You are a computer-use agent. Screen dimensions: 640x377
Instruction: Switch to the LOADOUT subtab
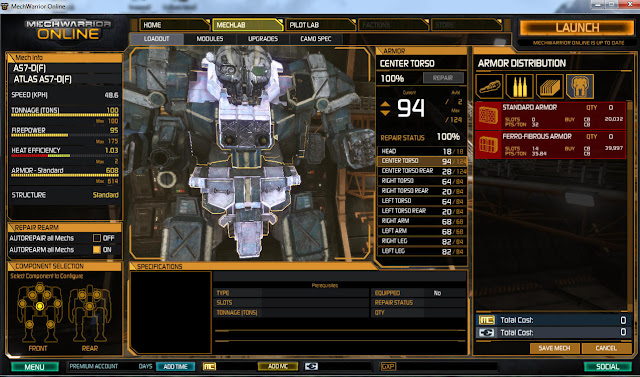156,39
